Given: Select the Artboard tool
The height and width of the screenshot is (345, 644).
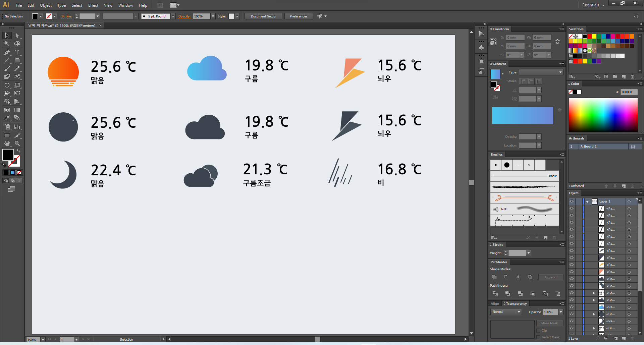Looking at the screenshot, I should click(7, 135).
